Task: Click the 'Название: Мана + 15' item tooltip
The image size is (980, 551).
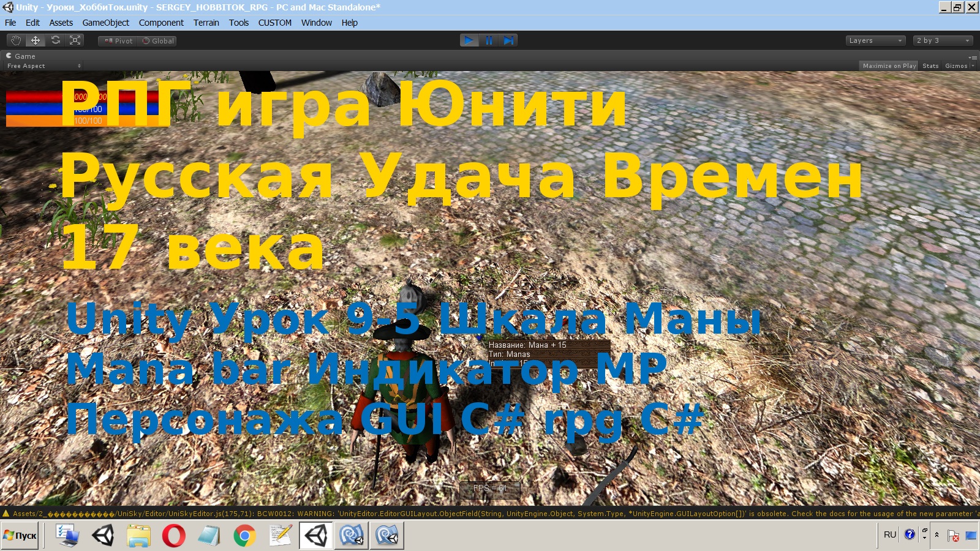Action: (x=548, y=353)
